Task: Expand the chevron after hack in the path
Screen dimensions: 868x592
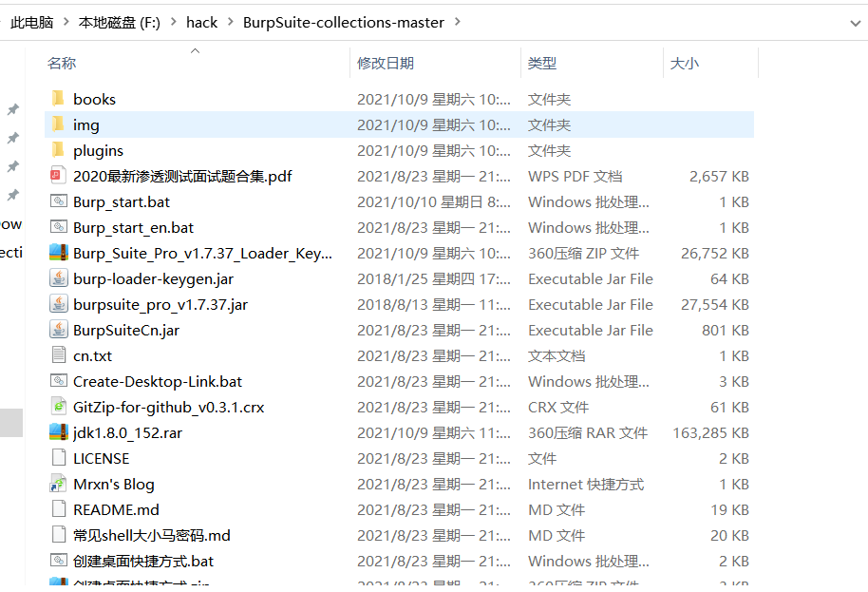Action: (x=231, y=22)
